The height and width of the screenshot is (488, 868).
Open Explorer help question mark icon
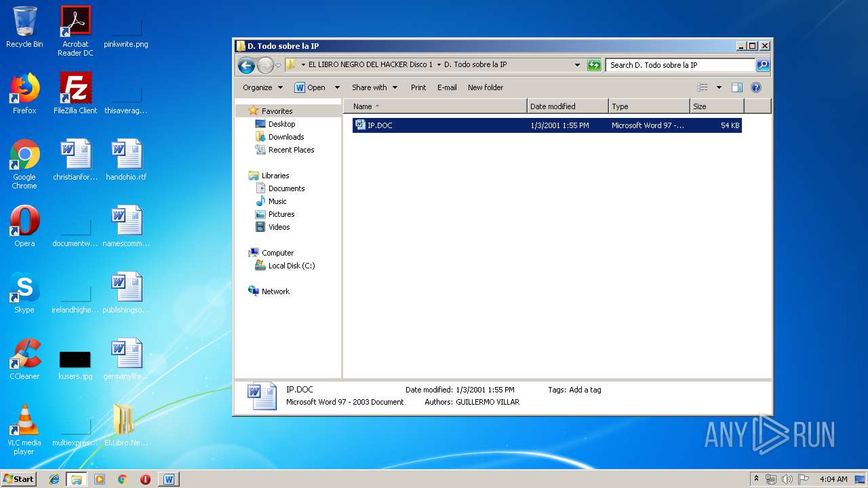(756, 87)
